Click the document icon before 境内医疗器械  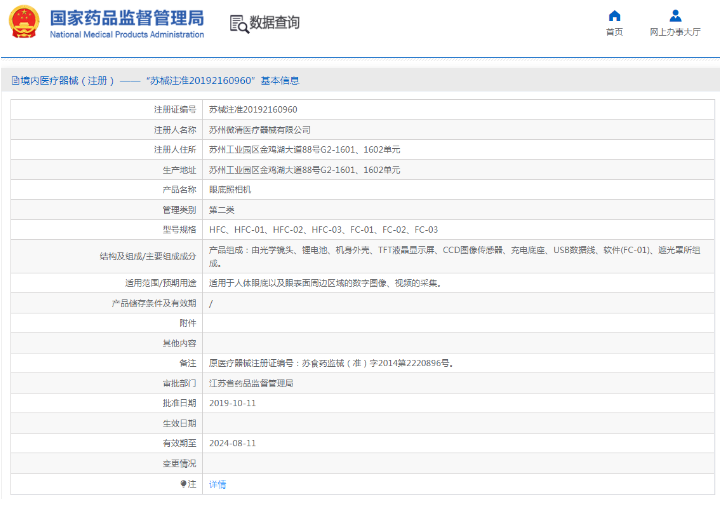click(14, 81)
